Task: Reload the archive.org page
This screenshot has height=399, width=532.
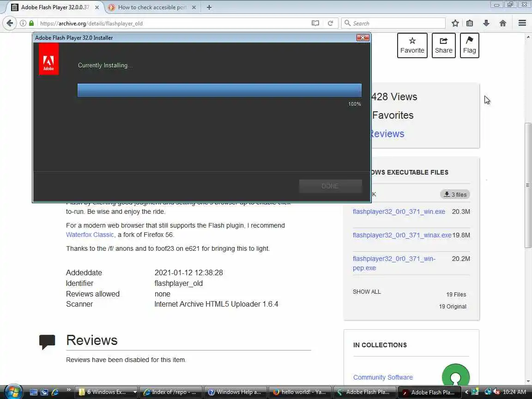Action: tap(330, 23)
